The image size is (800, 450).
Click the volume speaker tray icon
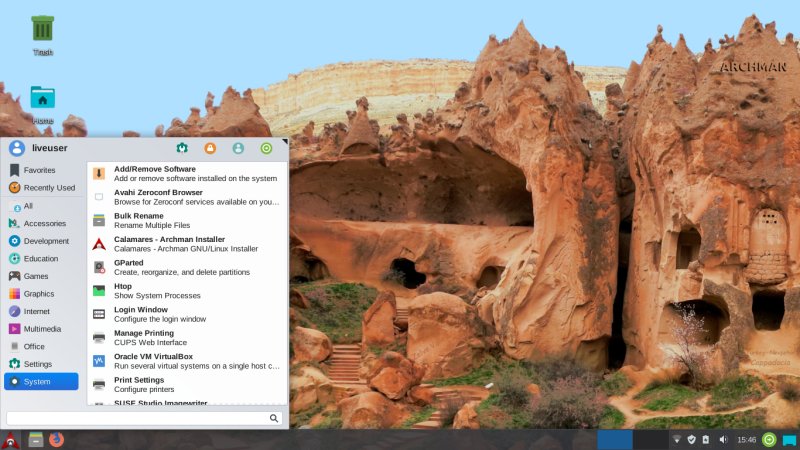(723, 439)
